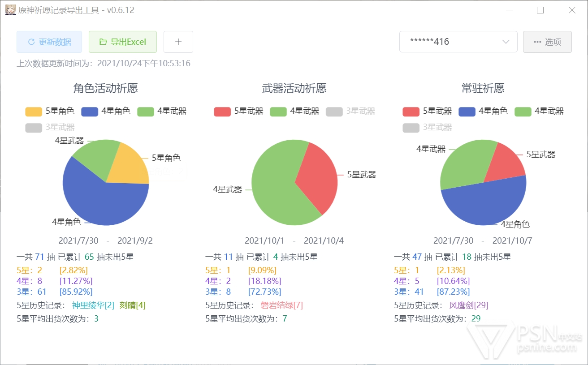Toggle 4星武器 legend in 常驻祈愿
Image resolution: width=588 pixels, height=365 pixels.
coord(539,111)
